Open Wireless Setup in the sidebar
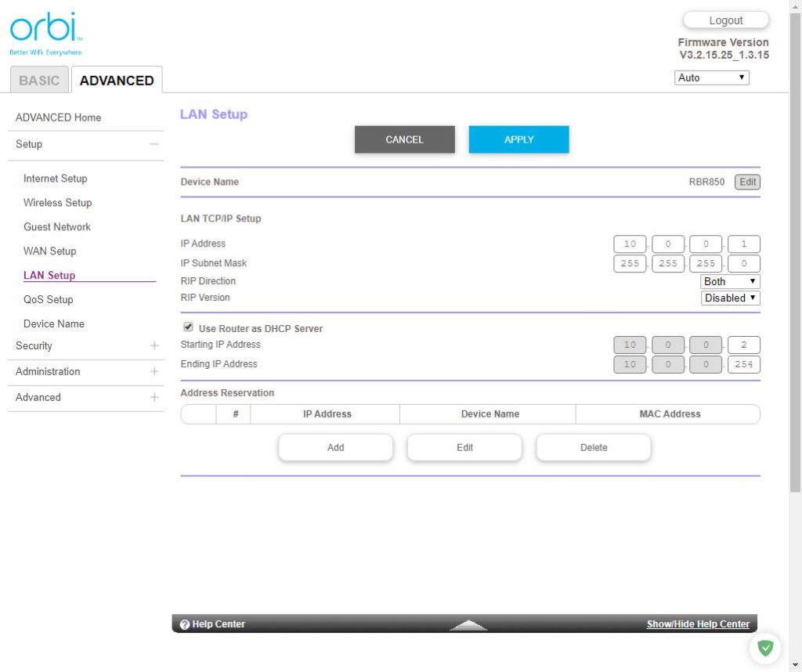 [57, 203]
